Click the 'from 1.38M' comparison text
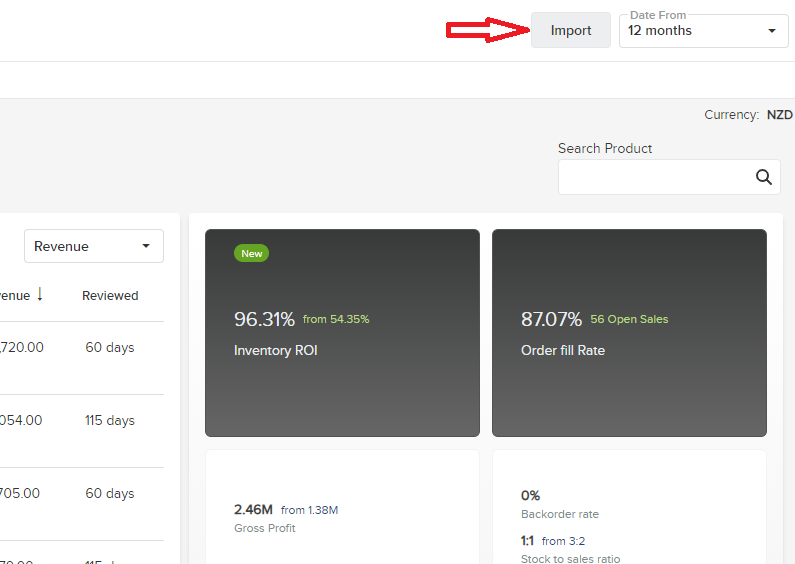795x564 pixels. [x=309, y=510]
